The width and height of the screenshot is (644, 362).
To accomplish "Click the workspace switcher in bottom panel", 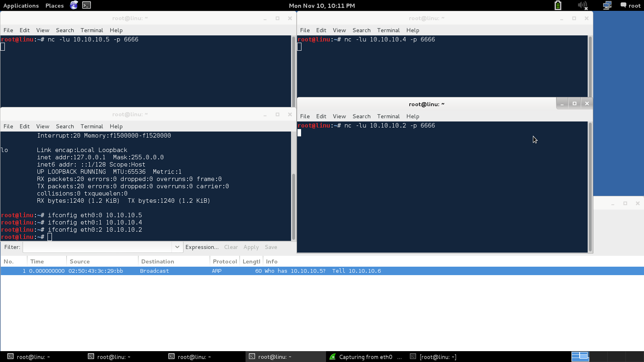I will click(580, 356).
